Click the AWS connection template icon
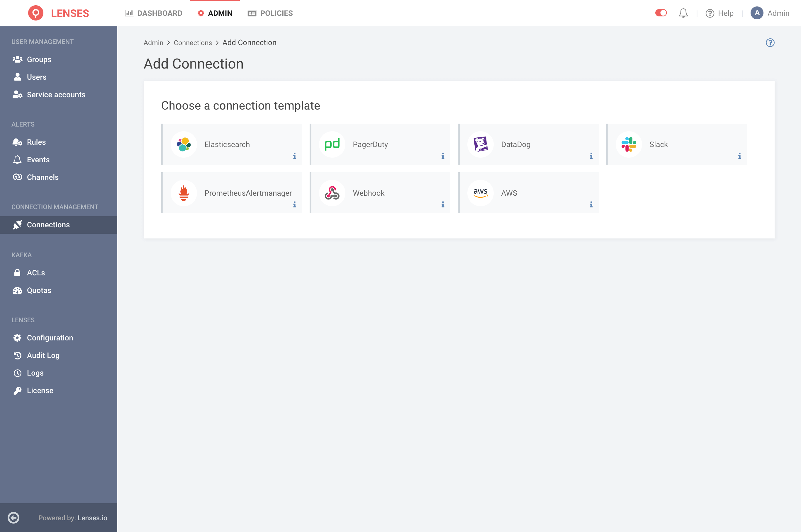 point(480,193)
